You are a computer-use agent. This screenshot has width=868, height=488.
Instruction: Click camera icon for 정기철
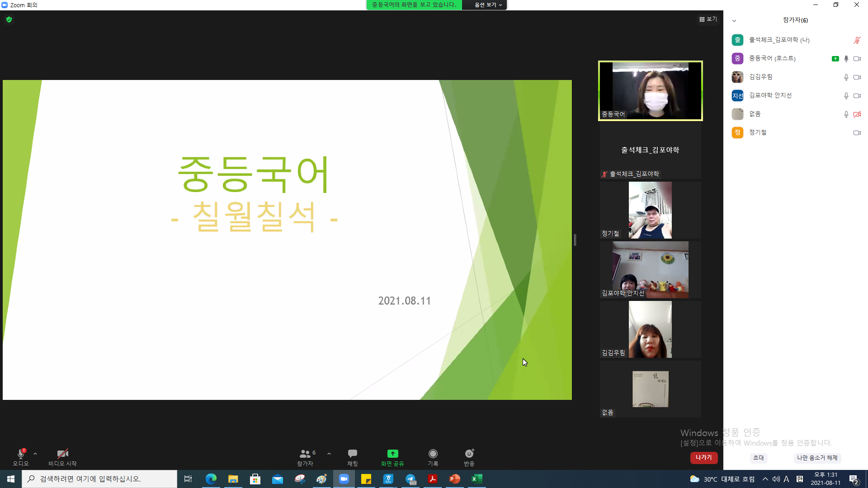point(857,133)
